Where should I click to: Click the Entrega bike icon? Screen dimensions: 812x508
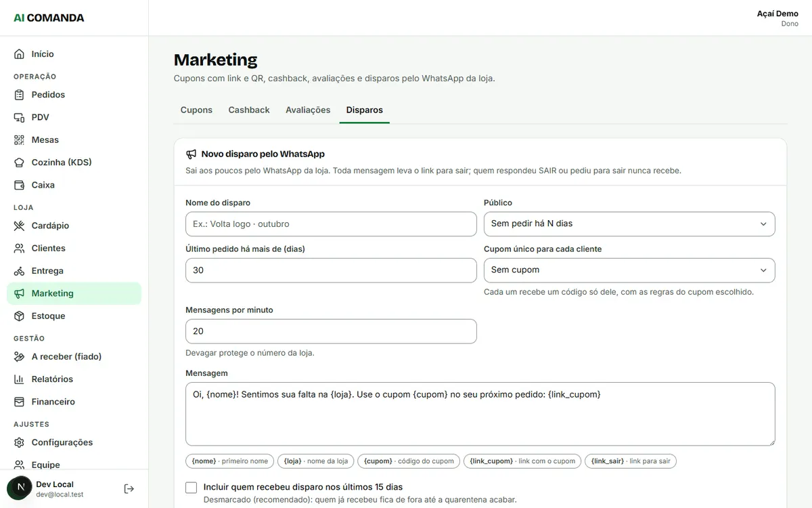[19, 271]
